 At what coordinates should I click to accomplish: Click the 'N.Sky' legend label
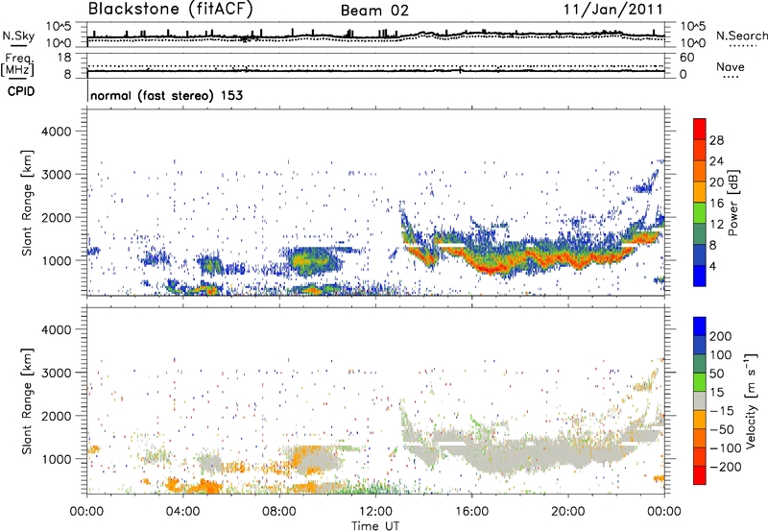pyautogui.click(x=18, y=36)
